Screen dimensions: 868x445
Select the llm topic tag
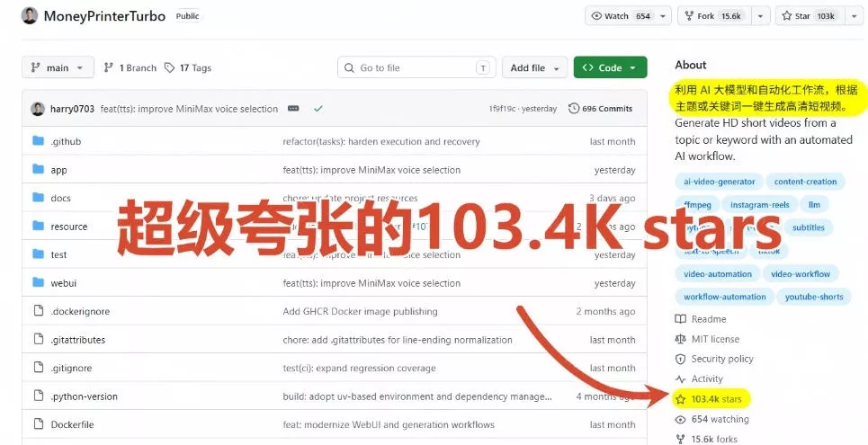click(x=814, y=205)
